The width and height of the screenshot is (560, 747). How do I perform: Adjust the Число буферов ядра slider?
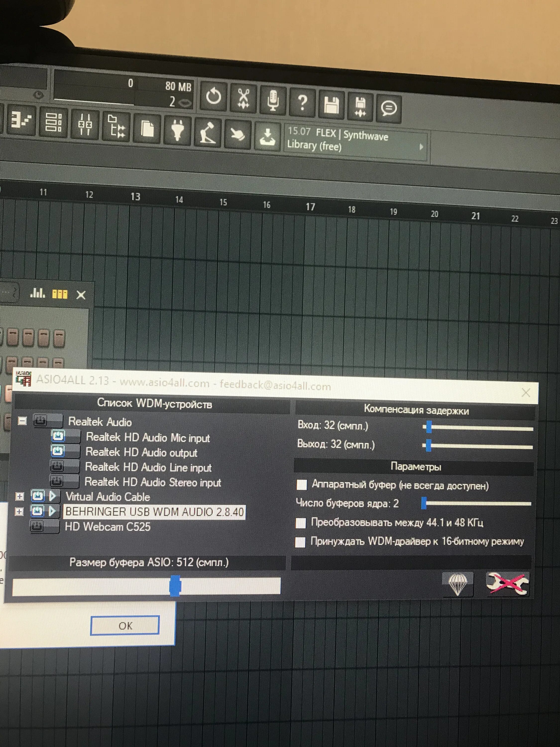(476, 503)
